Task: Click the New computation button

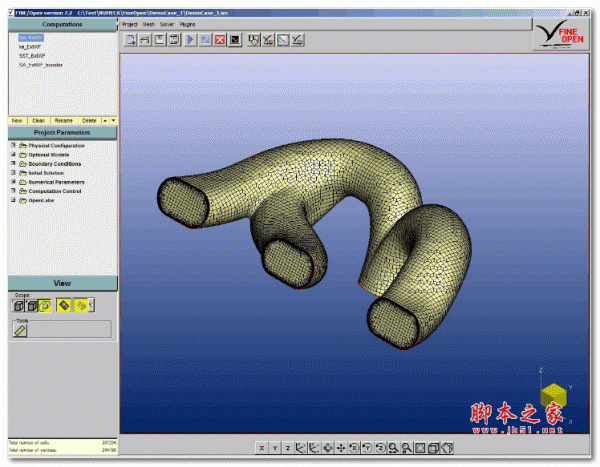Action: pyautogui.click(x=17, y=121)
